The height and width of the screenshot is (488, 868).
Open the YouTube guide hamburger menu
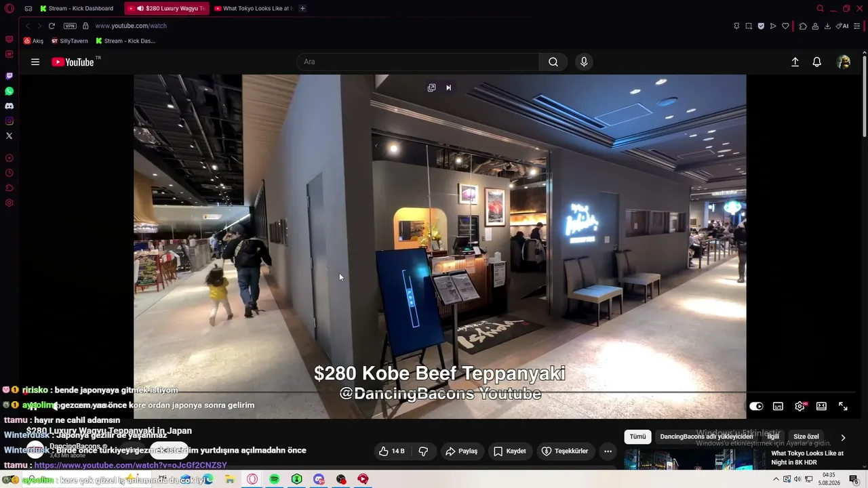coord(35,62)
